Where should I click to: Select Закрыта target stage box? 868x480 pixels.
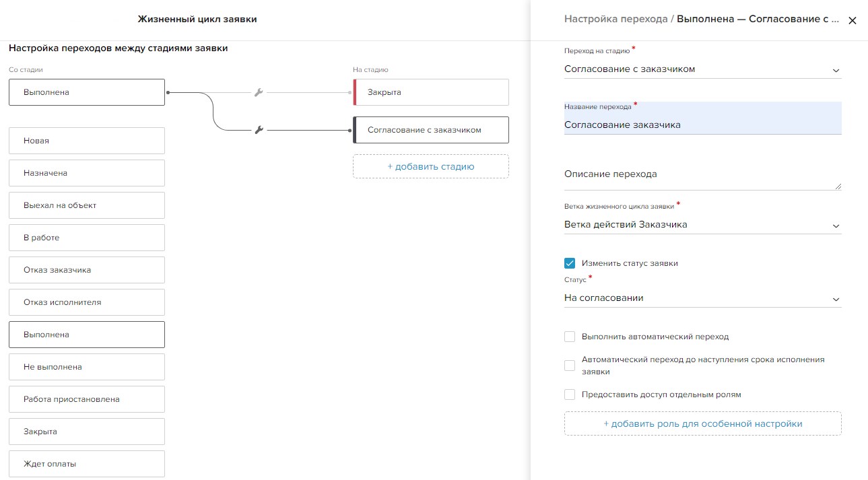point(431,92)
